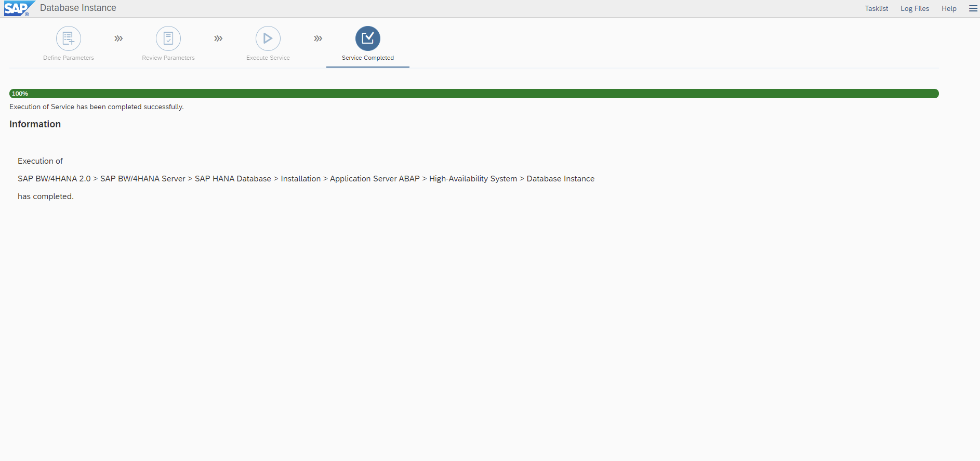Viewport: 980px width, 461px height.
Task: Open the Tasklist link
Action: (x=877, y=8)
